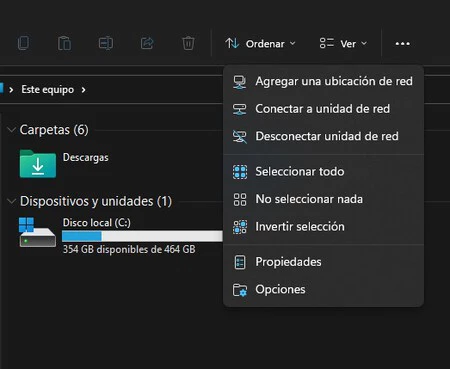Select the Disco local (C:) drive icon
Image resolution: width=450 pixels, height=369 pixels.
click(x=37, y=232)
